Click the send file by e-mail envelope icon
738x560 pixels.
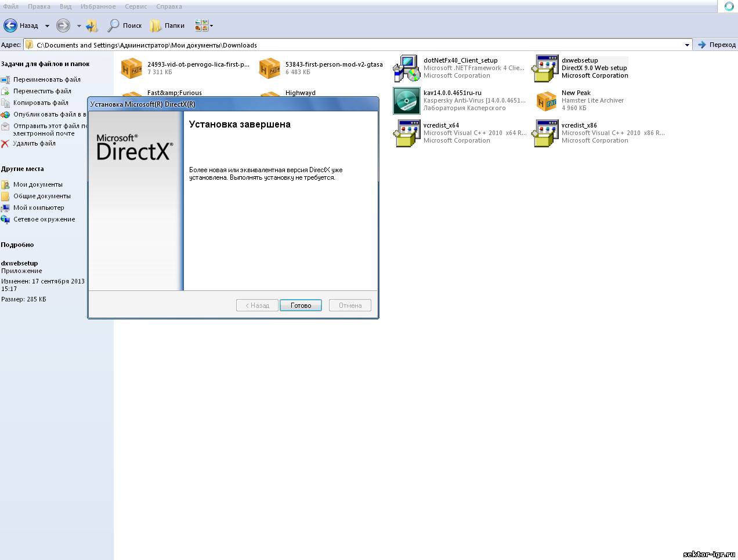(x=5, y=126)
